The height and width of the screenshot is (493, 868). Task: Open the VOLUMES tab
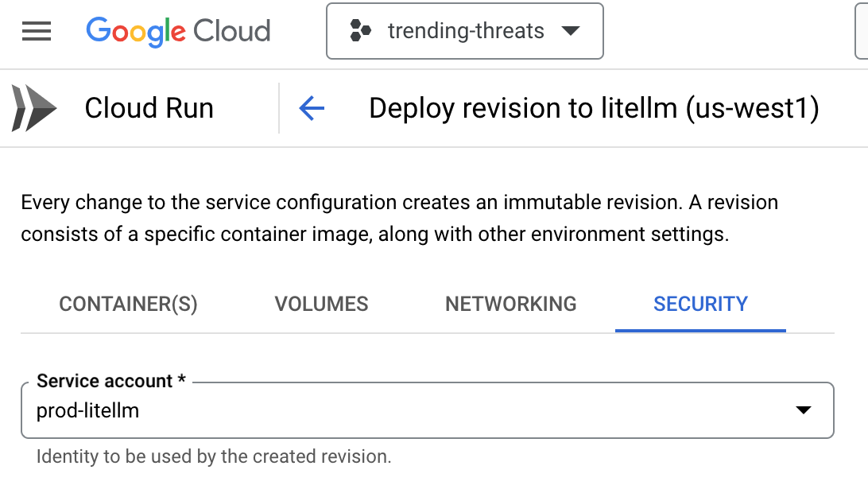click(321, 304)
